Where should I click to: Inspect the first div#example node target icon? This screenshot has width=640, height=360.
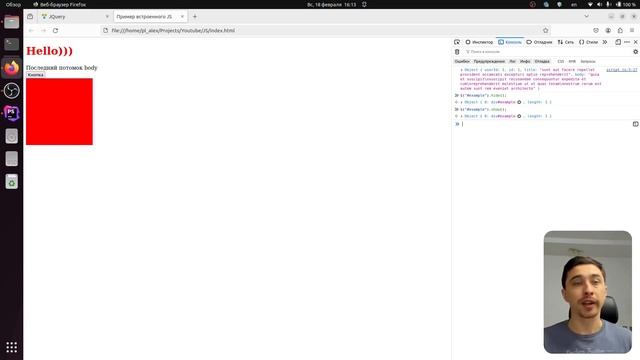click(519, 102)
